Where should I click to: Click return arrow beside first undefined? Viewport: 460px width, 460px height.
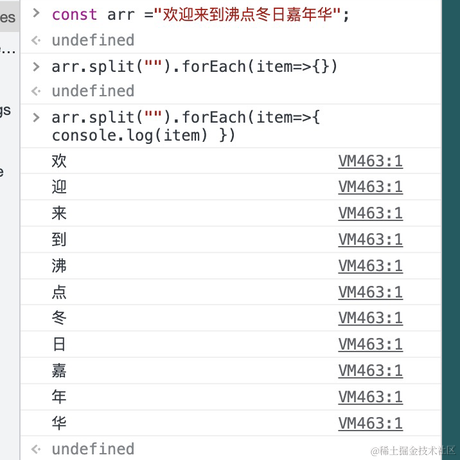tap(36, 41)
